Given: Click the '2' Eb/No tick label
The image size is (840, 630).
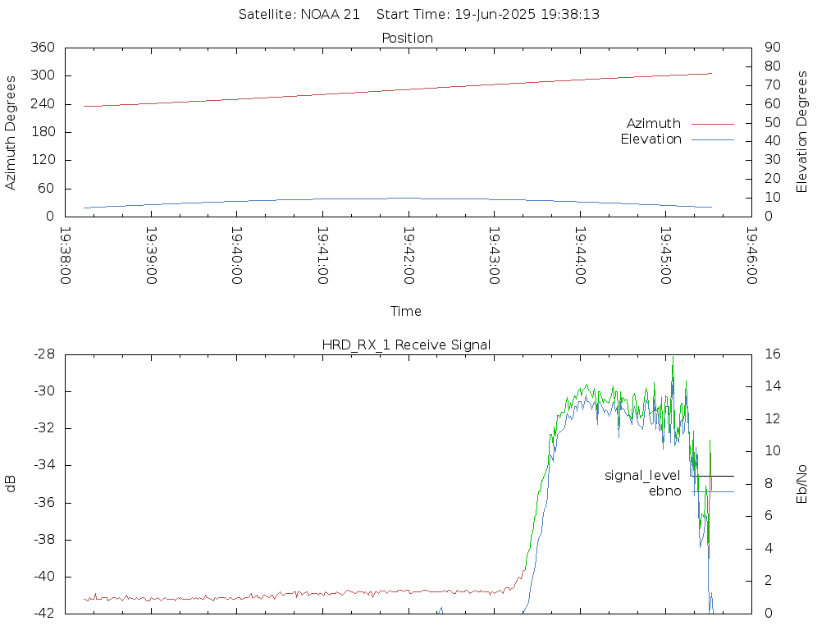Looking at the screenshot, I should [x=769, y=582].
